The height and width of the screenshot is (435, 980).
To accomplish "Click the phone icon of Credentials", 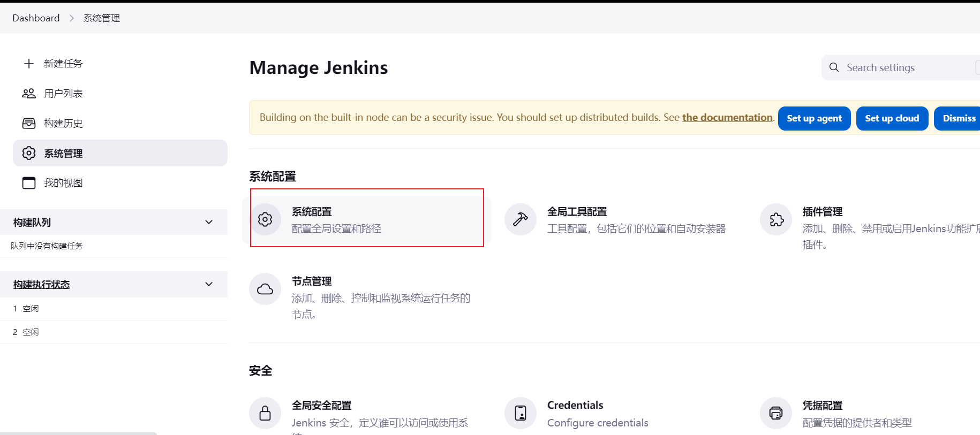I will 521,413.
